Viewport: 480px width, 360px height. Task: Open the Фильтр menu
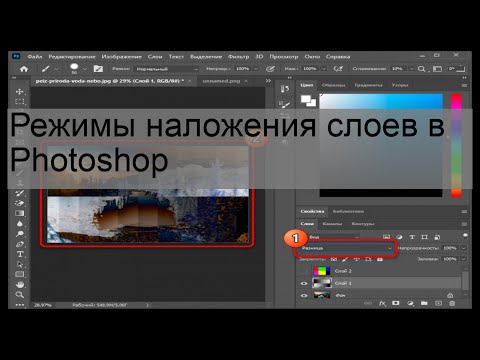[x=238, y=57]
